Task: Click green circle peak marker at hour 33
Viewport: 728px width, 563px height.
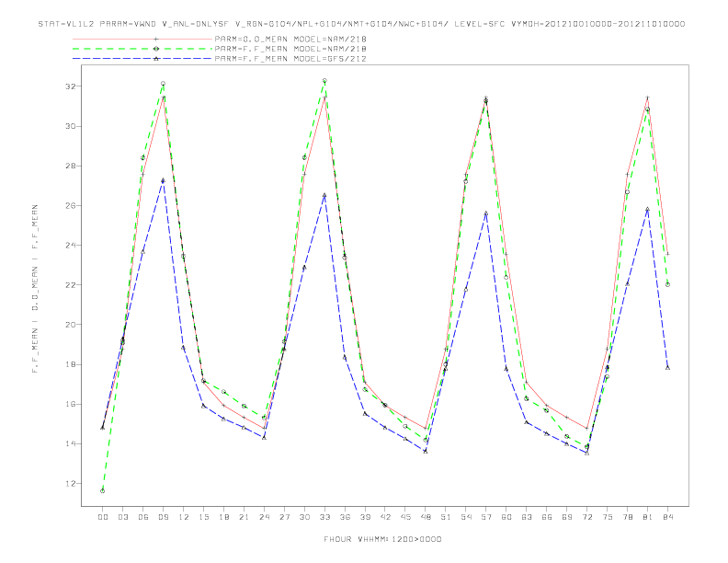Action: pos(324,81)
